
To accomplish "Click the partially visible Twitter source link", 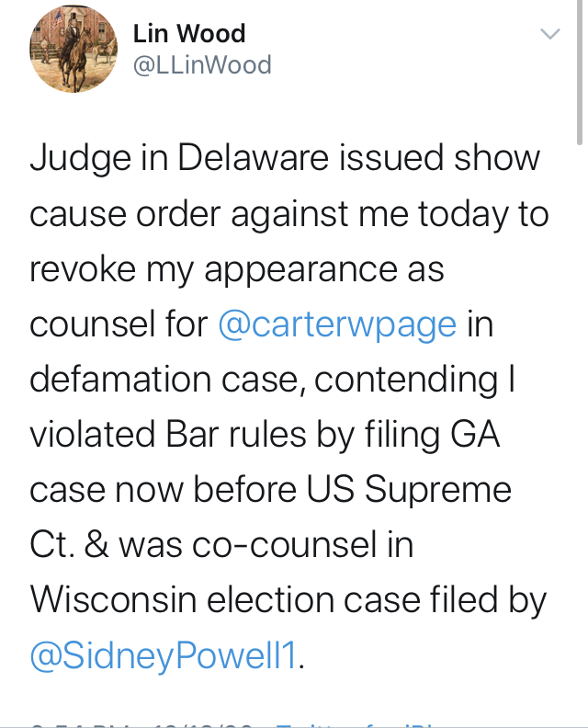I will pyautogui.click(x=355, y=725).
